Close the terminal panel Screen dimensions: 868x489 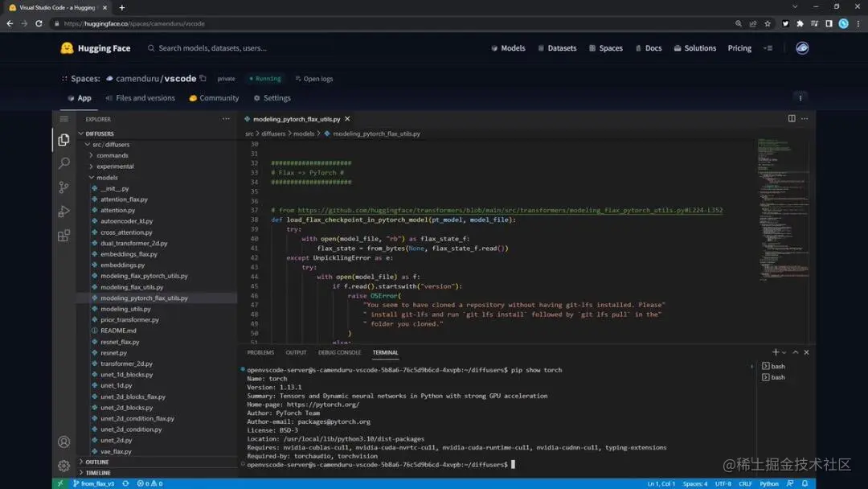pos(806,352)
